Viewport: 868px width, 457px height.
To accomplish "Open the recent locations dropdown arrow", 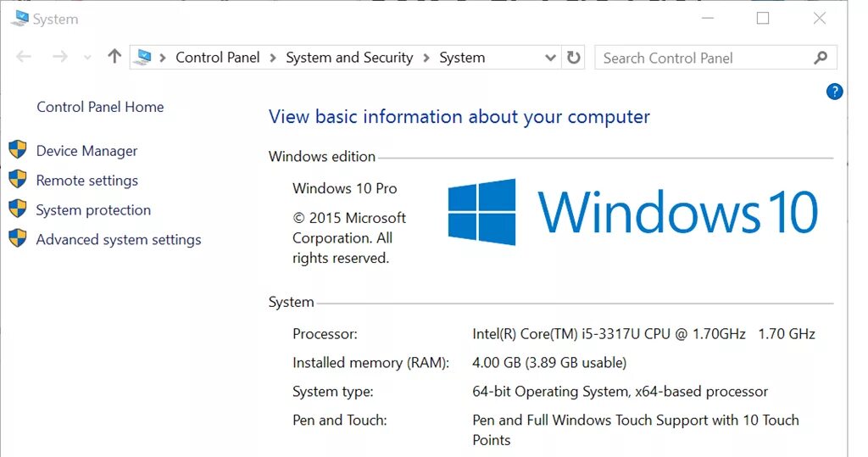I will point(87,58).
